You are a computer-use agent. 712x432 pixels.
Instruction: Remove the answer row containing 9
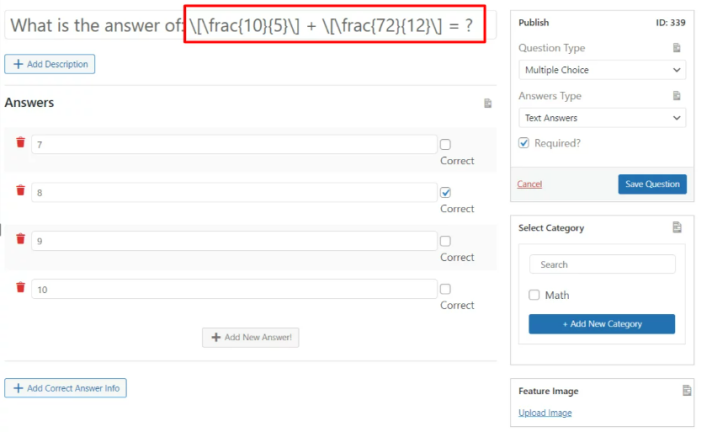[x=20, y=239]
